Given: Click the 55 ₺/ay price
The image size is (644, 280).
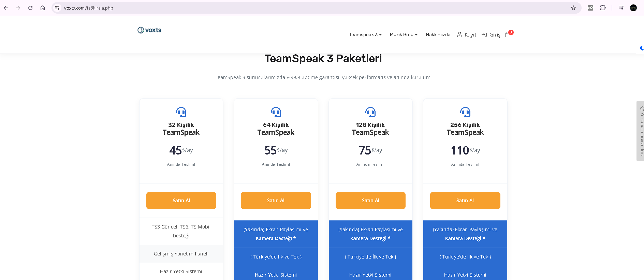Looking at the screenshot, I should point(276,150).
